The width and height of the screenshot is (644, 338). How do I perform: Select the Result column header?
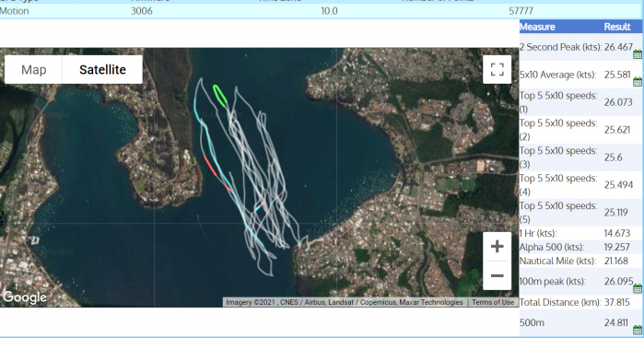pos(617,27)
